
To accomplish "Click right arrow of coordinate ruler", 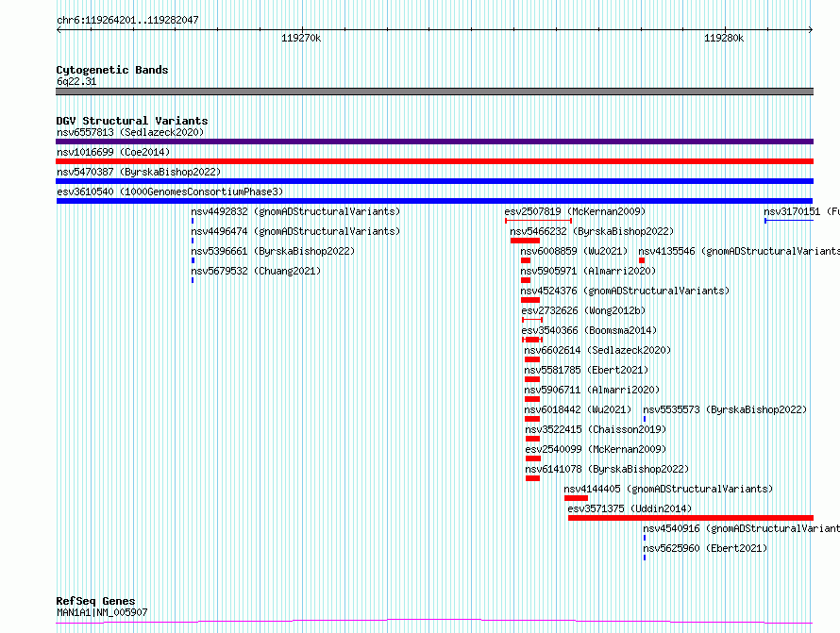I will coord(811,29).
